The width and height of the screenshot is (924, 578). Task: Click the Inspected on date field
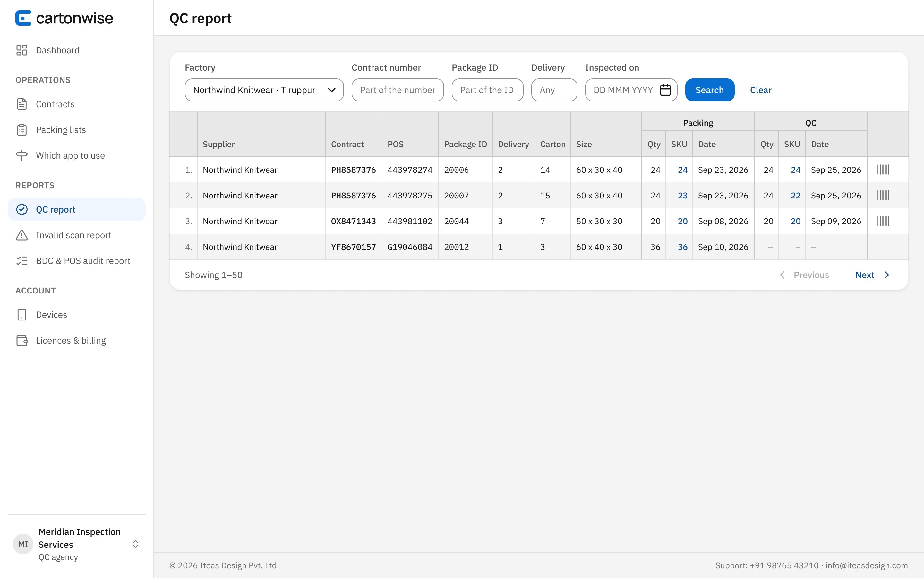[x=631, y=90]
